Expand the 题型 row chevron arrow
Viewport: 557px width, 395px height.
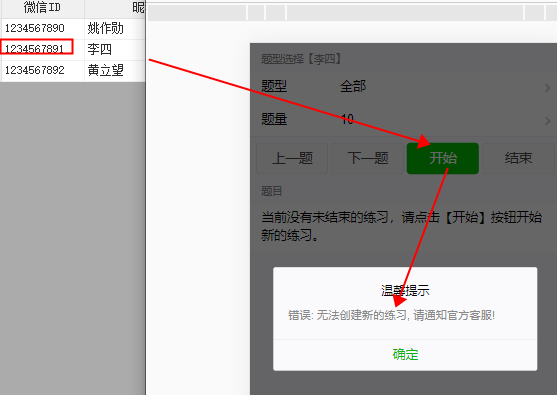tap(547, 88)
